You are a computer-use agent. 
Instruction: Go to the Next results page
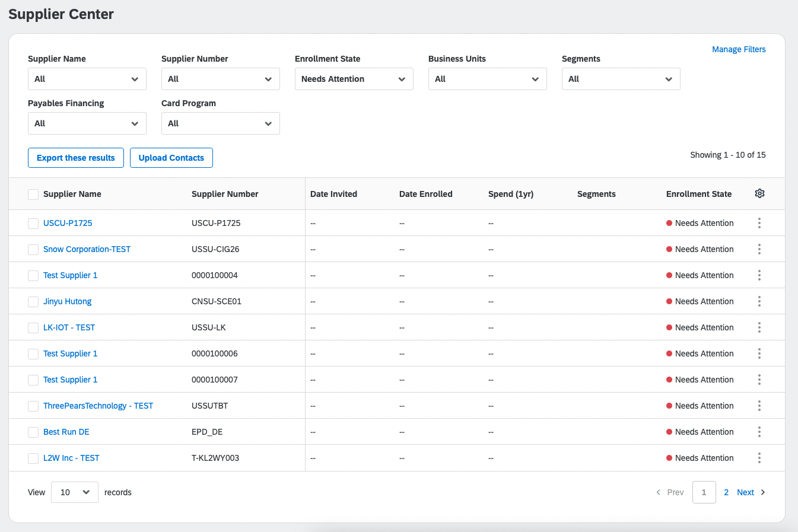pyautogui.click(x=751, y=492)
